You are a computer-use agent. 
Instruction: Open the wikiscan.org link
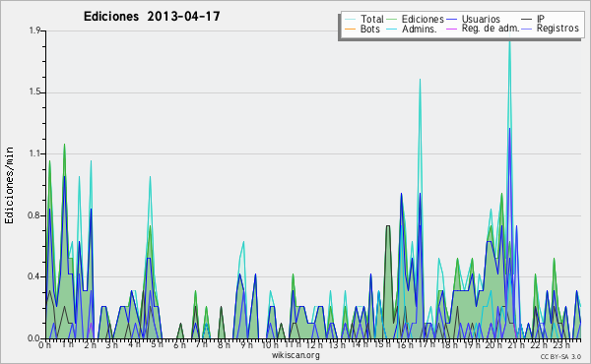[x=295, y=355]
